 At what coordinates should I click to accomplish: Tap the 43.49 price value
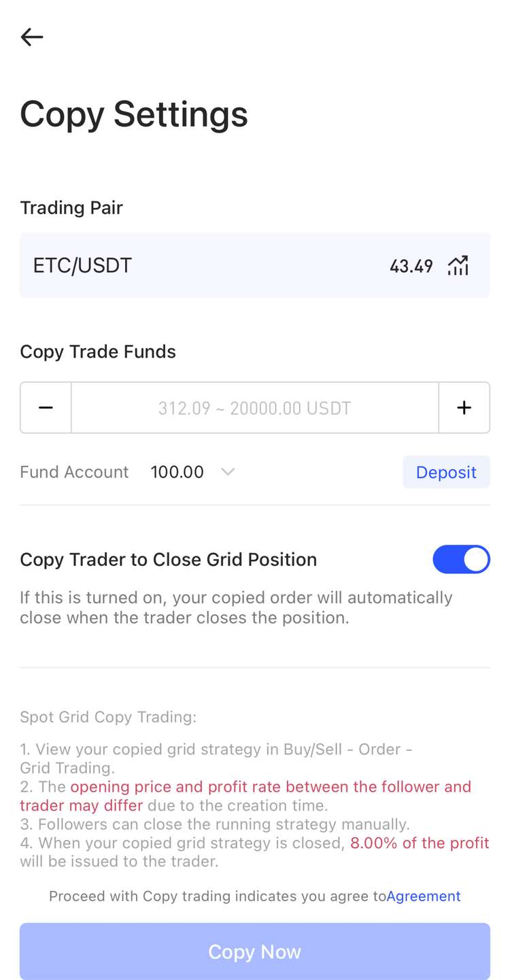coord(411,266)
